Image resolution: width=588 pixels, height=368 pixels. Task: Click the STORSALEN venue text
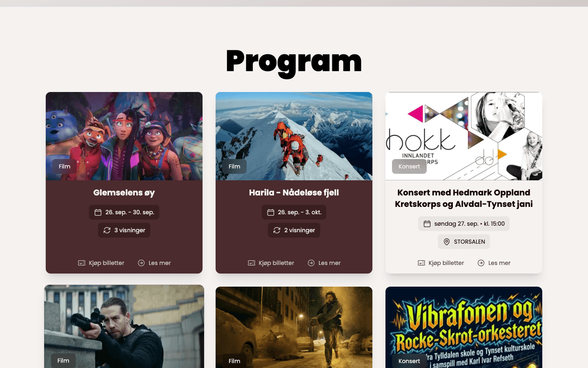coord(470,242)
